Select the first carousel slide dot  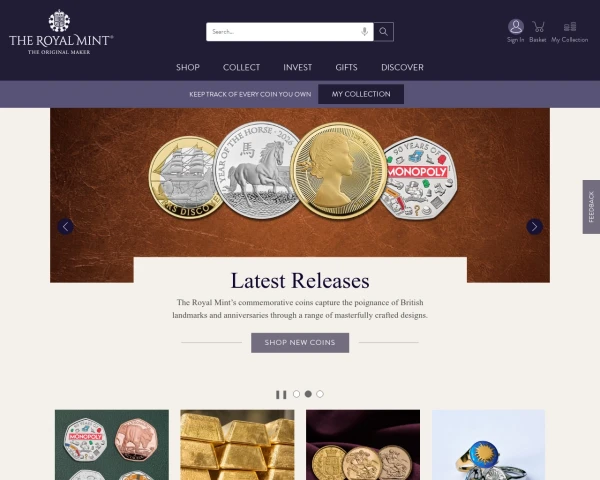296,394
